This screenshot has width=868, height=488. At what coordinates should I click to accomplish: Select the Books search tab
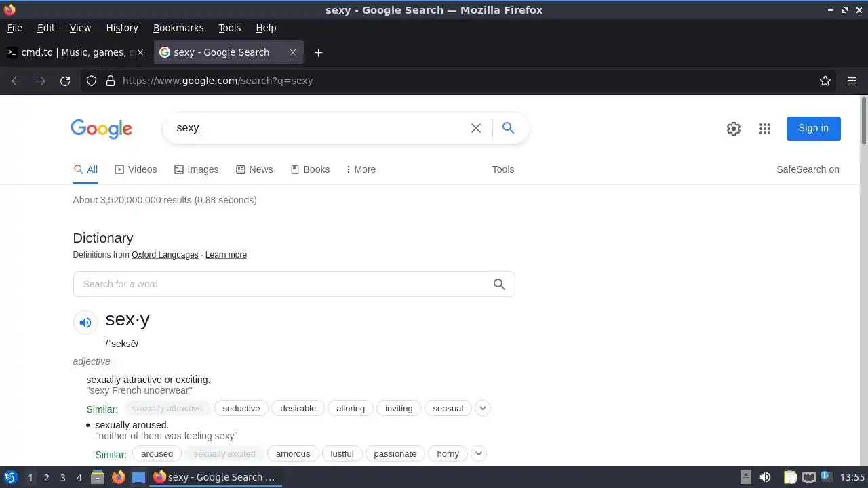click(310, 169)
